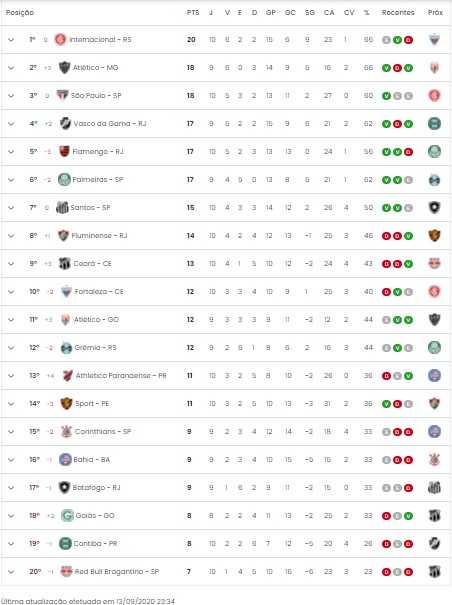
Task: Expand the Grêmio - RS row chevron
Action: (x=11, y=348)
